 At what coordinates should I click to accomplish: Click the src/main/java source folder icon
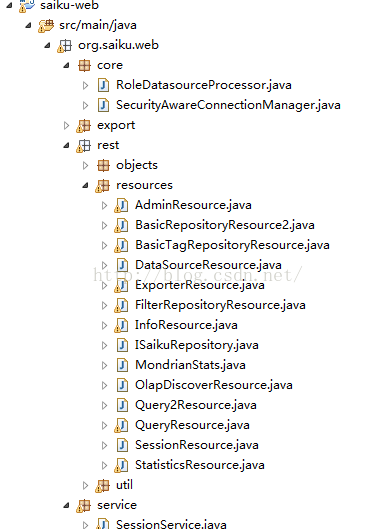pyautogui.click(x=46, y=26)
